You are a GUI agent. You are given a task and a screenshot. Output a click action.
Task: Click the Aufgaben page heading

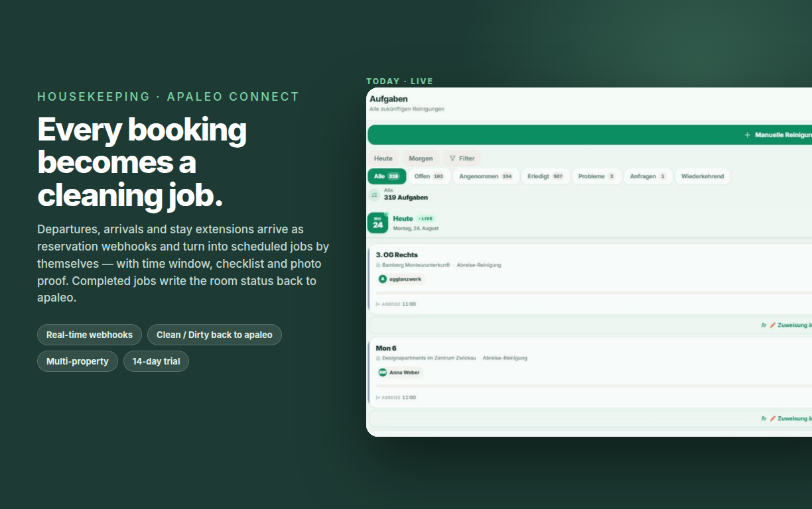(389, 99)
